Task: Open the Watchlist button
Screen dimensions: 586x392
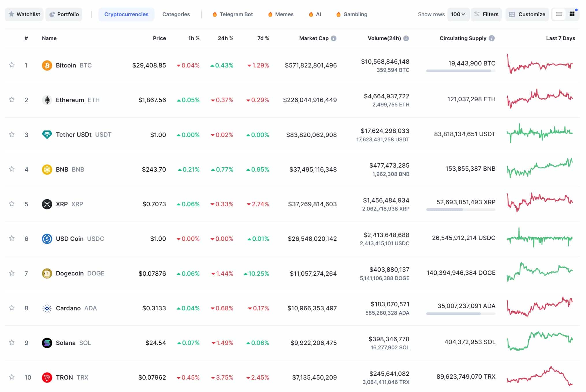Action: [24, 14]
